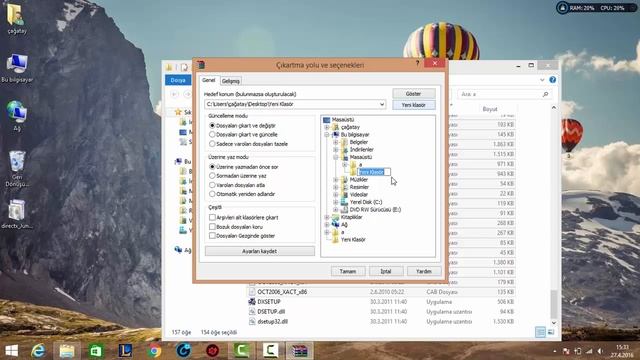Expand the İndirilenler tree node
The image size is (640, 360).
coord(336,150)
